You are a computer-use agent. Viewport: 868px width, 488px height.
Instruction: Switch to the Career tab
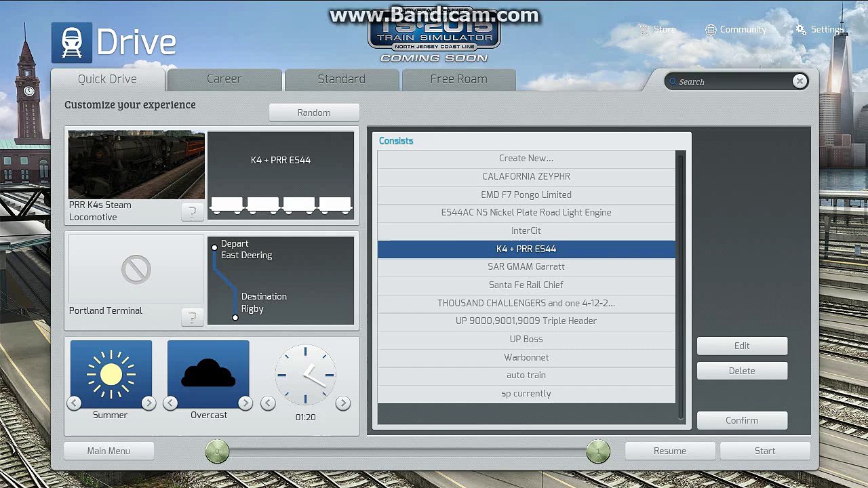(x=224, y=79)
